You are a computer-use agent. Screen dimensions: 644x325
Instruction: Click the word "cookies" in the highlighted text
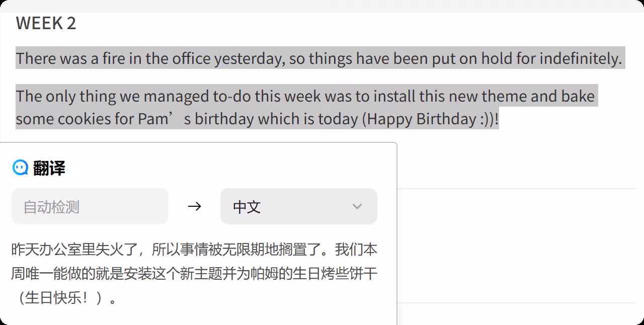pos(84,119)
